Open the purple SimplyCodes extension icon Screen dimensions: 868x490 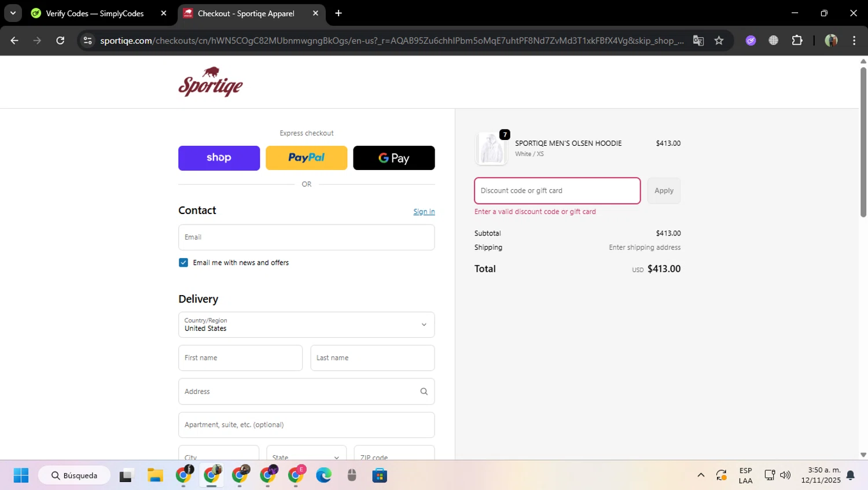point(751,40)
